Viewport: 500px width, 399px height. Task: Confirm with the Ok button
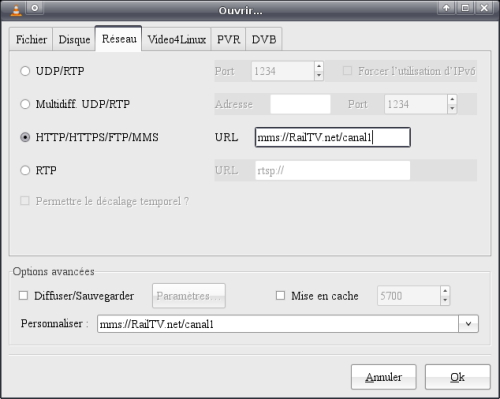point(457,377)
